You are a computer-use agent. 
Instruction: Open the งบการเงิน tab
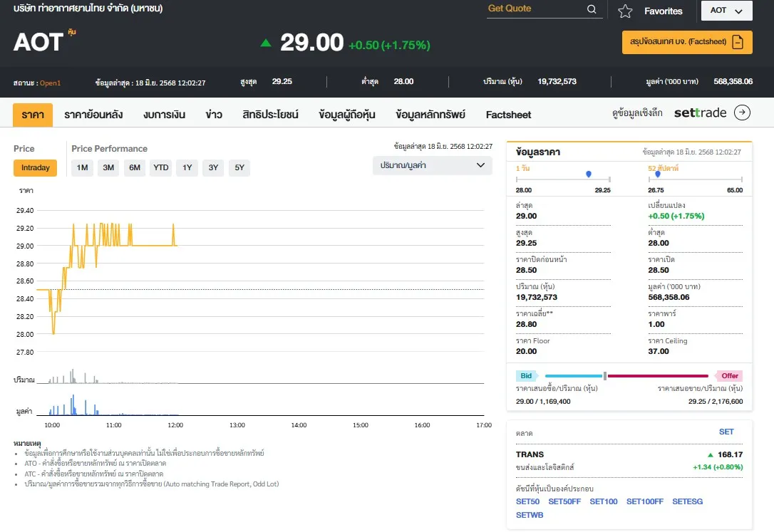(x=164, y=115)
